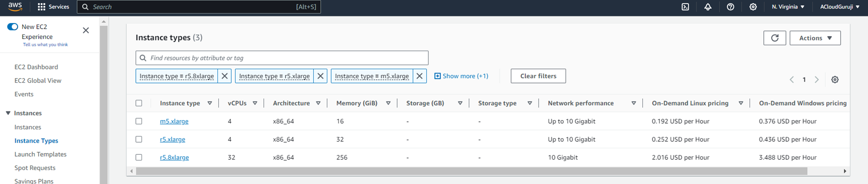Toggle the New EC2 Experience switch

click(13, 27)
